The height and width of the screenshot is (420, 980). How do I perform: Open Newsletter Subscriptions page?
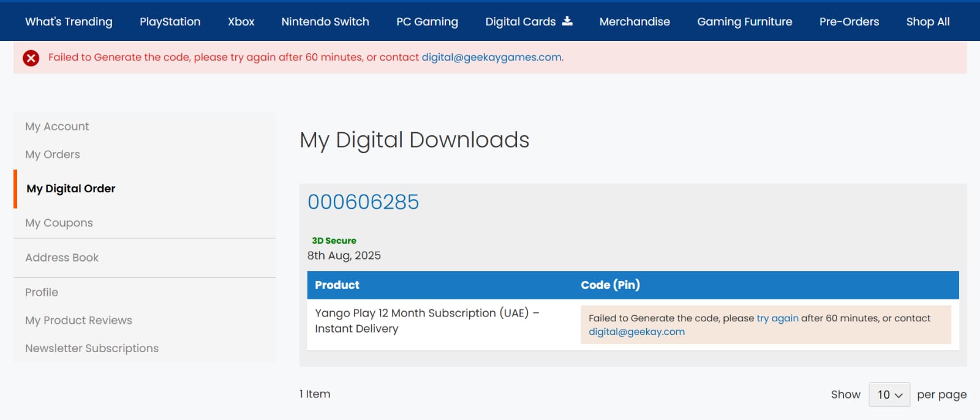(x=92, y=348)
